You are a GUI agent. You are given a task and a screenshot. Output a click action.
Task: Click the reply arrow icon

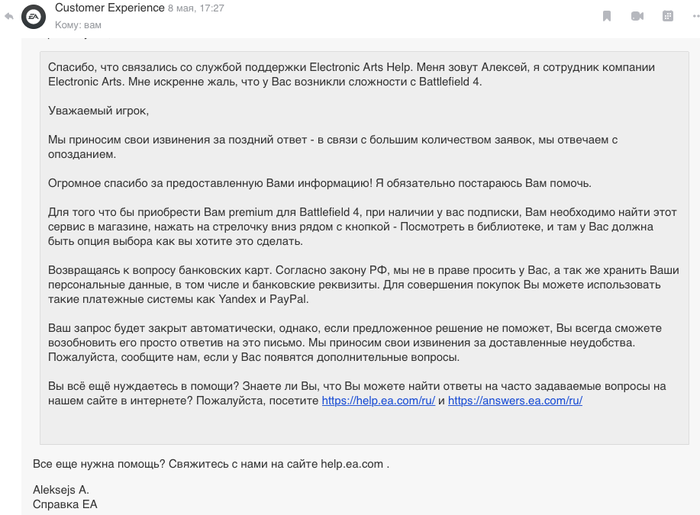point(9,16)
